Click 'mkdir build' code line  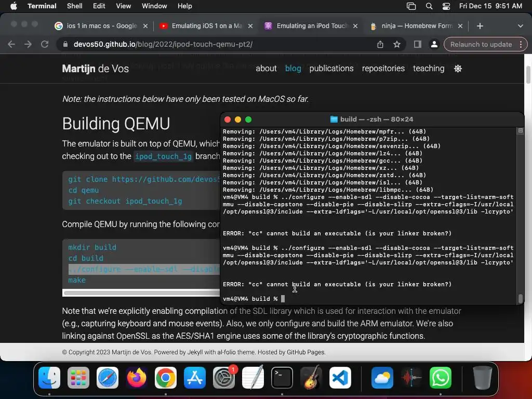point(92,247)
